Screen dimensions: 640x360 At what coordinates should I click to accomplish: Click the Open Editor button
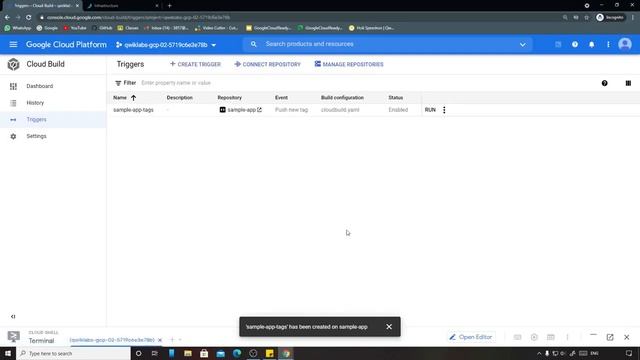click(471, 337)
